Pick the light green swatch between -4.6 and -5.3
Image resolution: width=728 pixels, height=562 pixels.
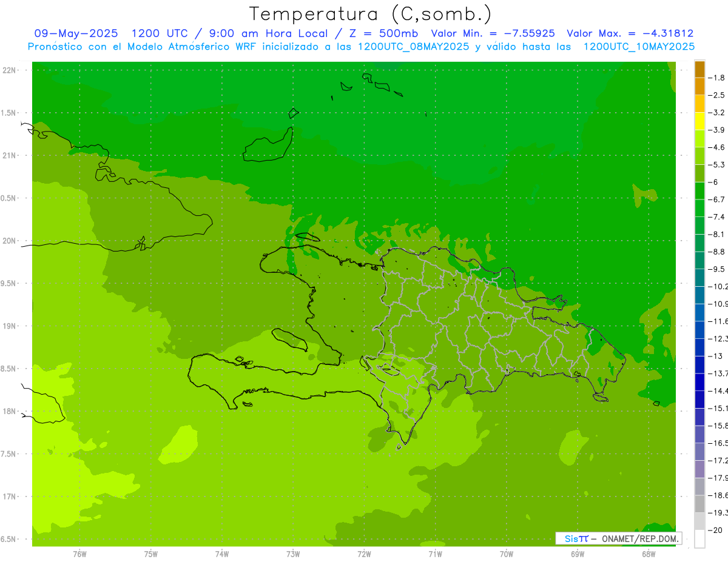[x=699, y=156]
